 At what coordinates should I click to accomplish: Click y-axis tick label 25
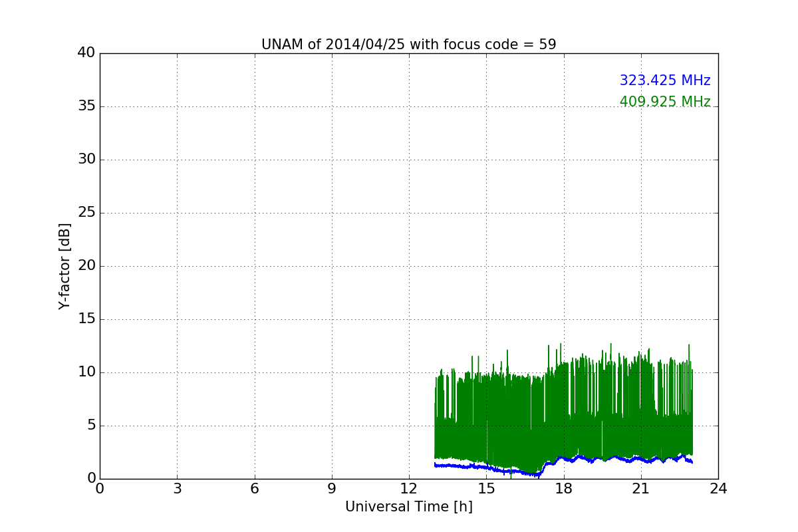click(86, 213)
